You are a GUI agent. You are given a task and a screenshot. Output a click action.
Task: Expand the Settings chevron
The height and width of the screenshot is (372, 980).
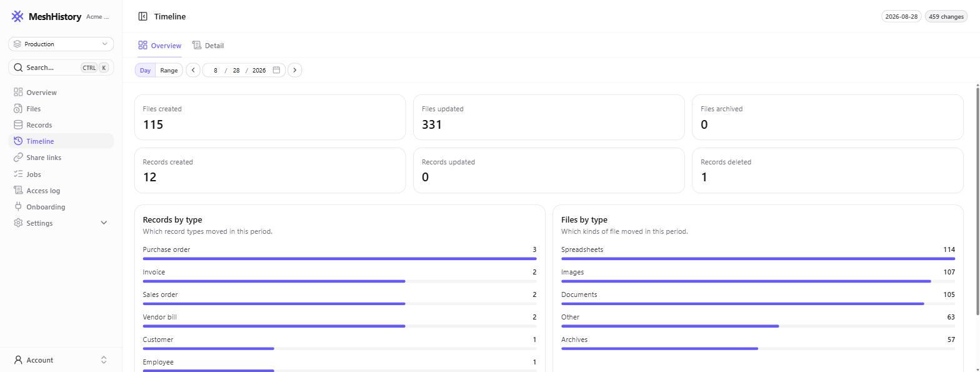104,223
